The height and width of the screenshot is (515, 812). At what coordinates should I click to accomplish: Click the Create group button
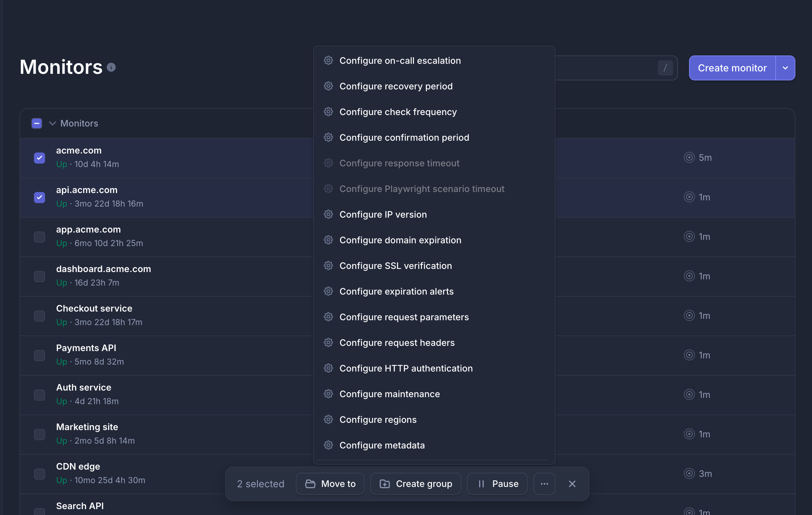click(x=416, y=484)
